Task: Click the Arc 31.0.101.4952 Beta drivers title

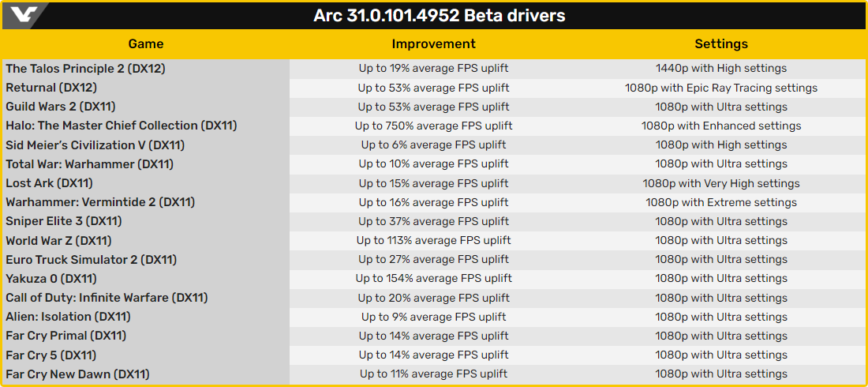Action: (x=439, y=16)
